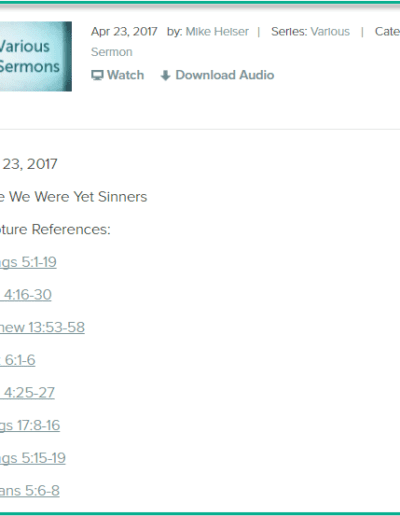Click the Various Sermons thumbnail image

(x=36, y=56)
